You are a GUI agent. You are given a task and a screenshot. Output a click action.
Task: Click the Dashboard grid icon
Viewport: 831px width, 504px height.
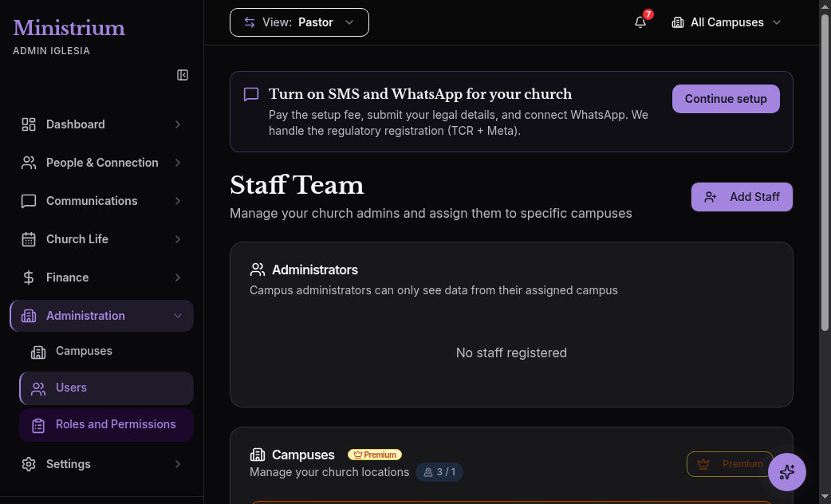click(29, 124)
